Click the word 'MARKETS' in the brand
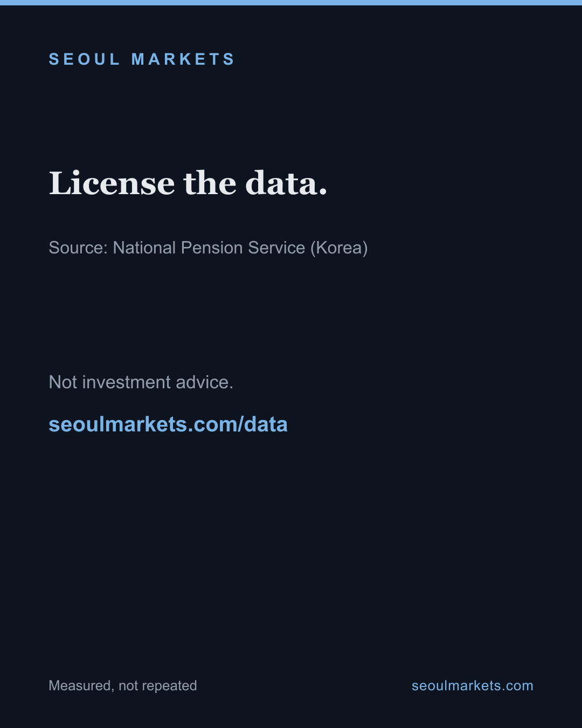 point(183,59)
